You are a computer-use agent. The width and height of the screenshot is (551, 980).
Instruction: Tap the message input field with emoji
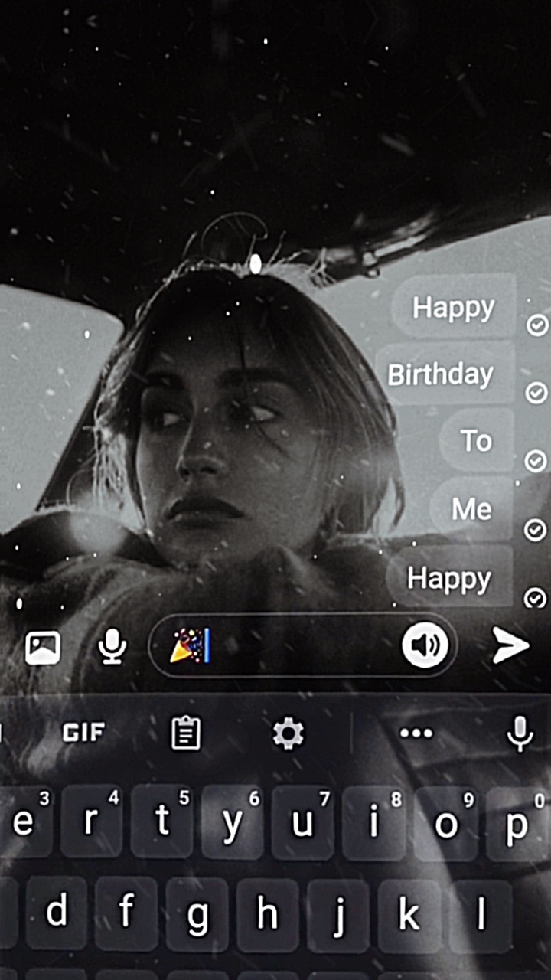click(291, 646)
